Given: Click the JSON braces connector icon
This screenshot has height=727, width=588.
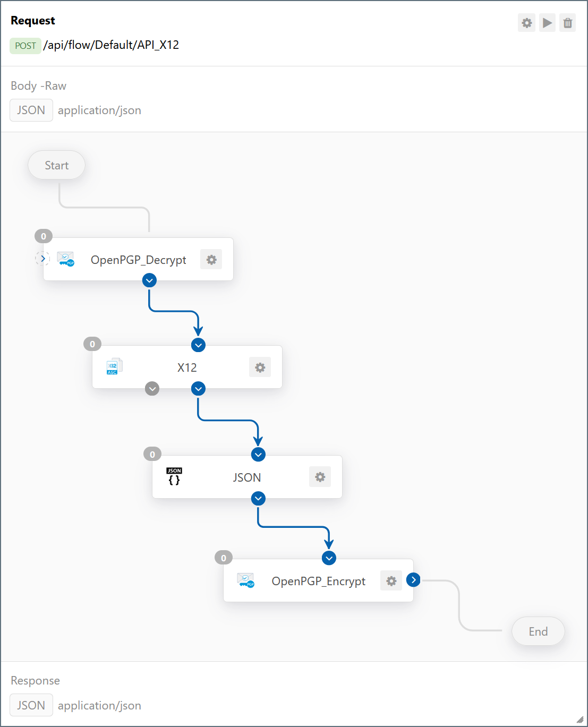Looking at the screenshot, I should 174,476.
